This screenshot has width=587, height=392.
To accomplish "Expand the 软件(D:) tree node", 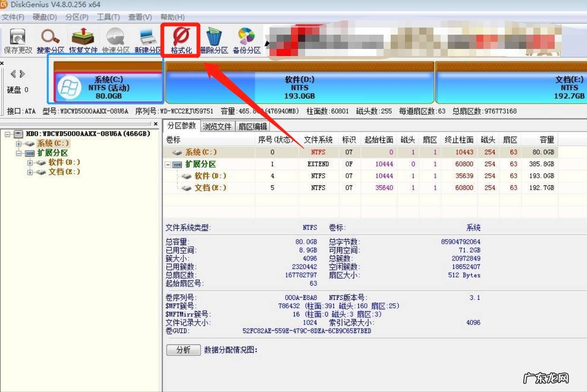I will [x=30, y=163].
